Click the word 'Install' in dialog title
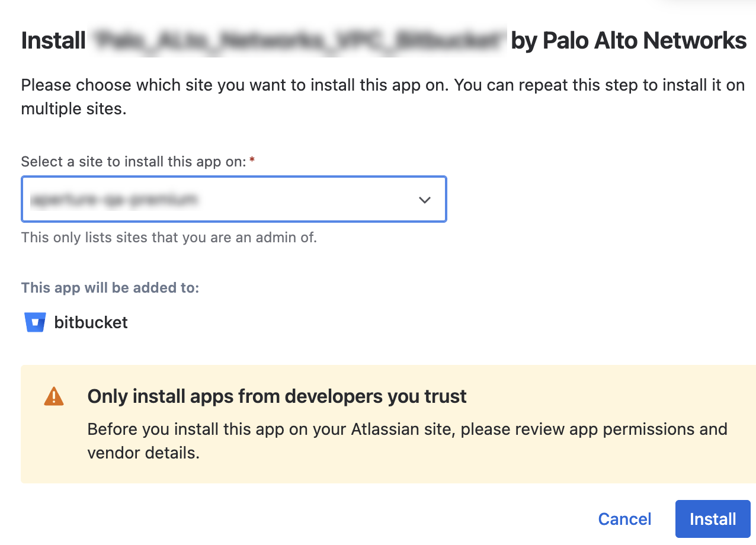 [x=53, y=40]
